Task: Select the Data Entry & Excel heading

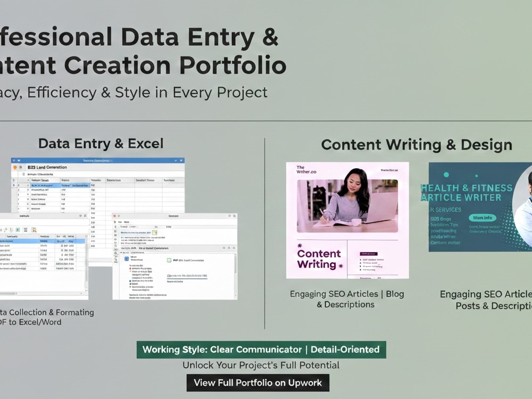Action: tap(101, 144)
